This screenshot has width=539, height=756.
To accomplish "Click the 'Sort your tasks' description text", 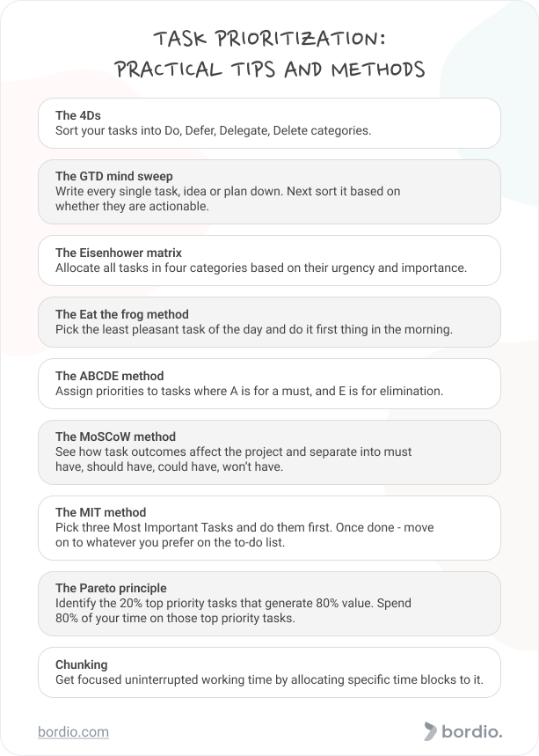I will 214,130.
